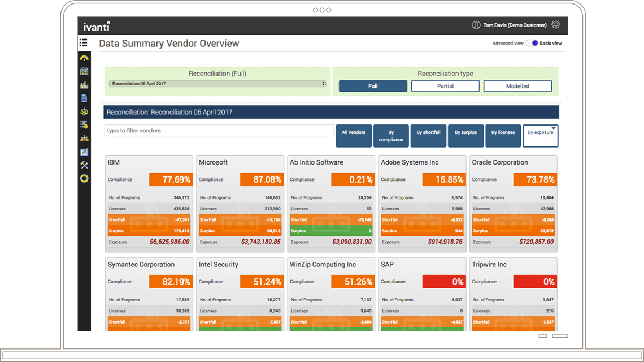Click IBM's 77.69% compliance badge
Screen dimensions: 644x362
pyautogui.click(x=171, y=179)
